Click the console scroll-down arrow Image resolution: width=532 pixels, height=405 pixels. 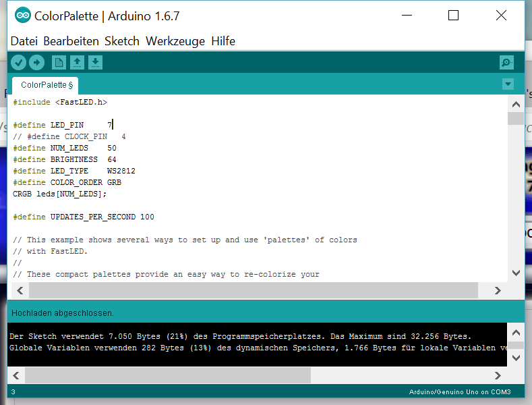516,358
